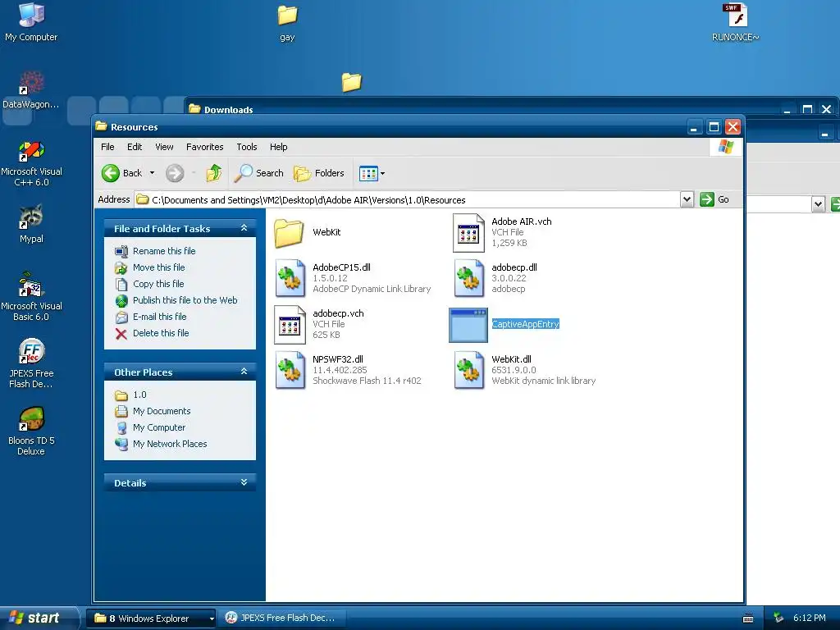Click the keyboard icon in system tray
Image resolution: width=840 pixels, height=630 pixels.
coord(748,619)
